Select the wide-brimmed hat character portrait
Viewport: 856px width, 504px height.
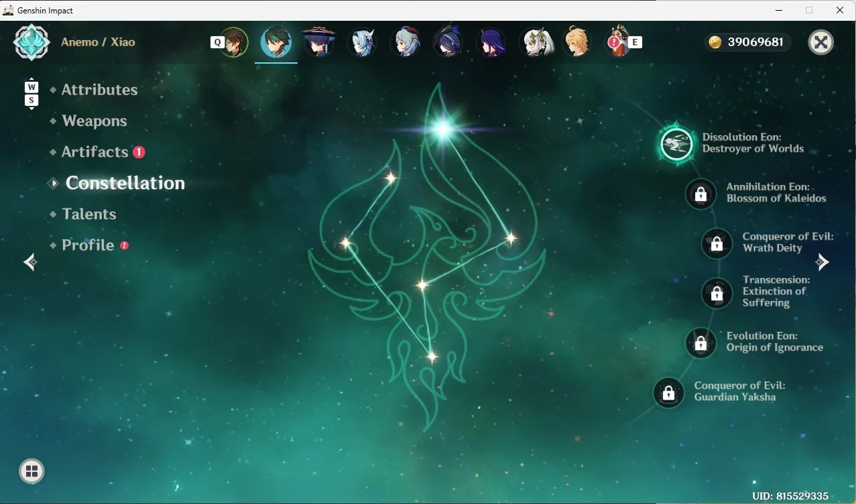(318, 42)
